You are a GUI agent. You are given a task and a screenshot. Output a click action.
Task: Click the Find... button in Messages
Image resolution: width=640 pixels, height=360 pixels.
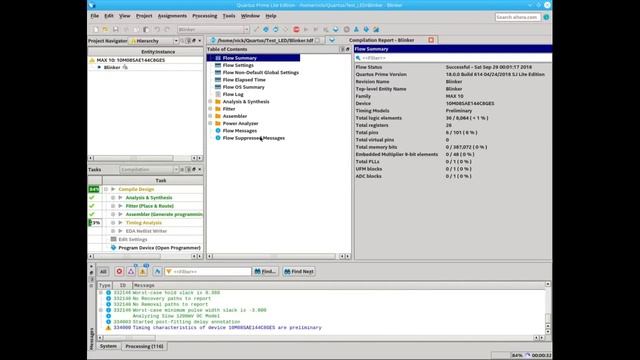tap(266, 271)
